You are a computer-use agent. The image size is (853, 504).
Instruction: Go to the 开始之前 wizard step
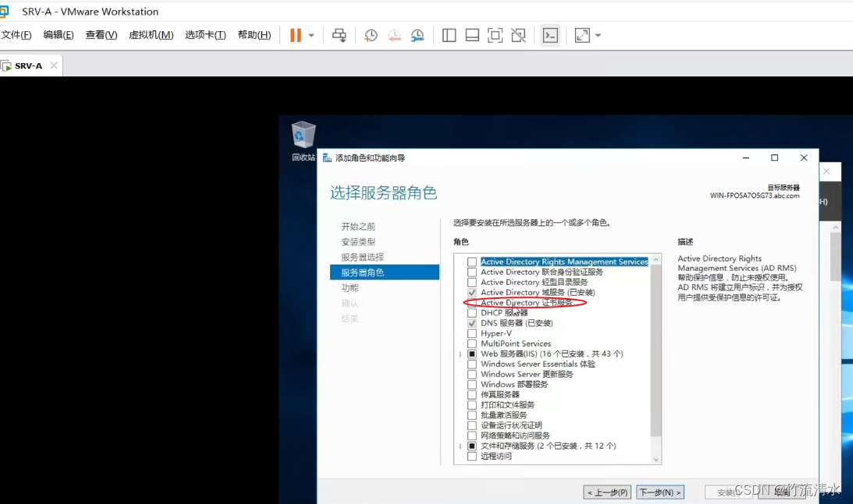click(358, 227)
